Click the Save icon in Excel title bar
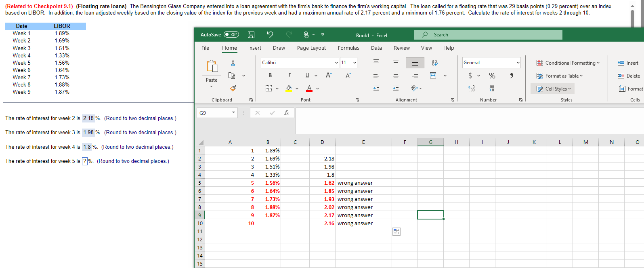The height and width of the screenshot is (268, 644). 251,35
